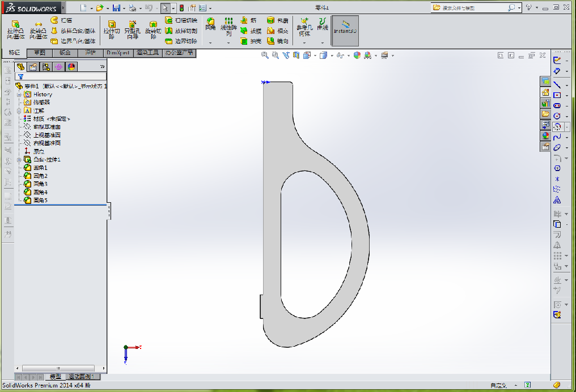Open the Reference Geometry (参考几何体) tool
Screen dimensions: 576x392
304,27
